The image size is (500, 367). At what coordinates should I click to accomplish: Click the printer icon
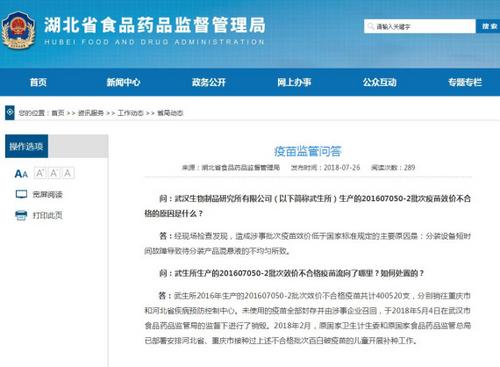[21, 215]
